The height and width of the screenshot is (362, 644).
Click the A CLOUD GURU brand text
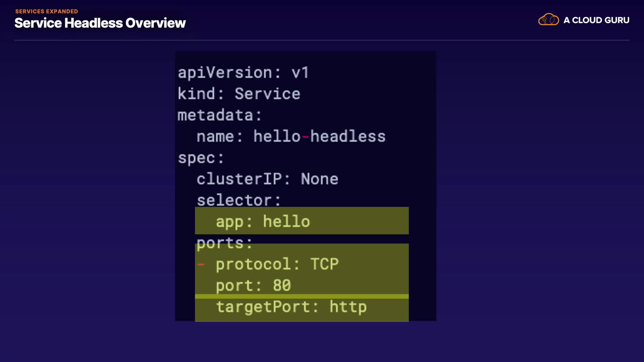(x=596, y=20)
